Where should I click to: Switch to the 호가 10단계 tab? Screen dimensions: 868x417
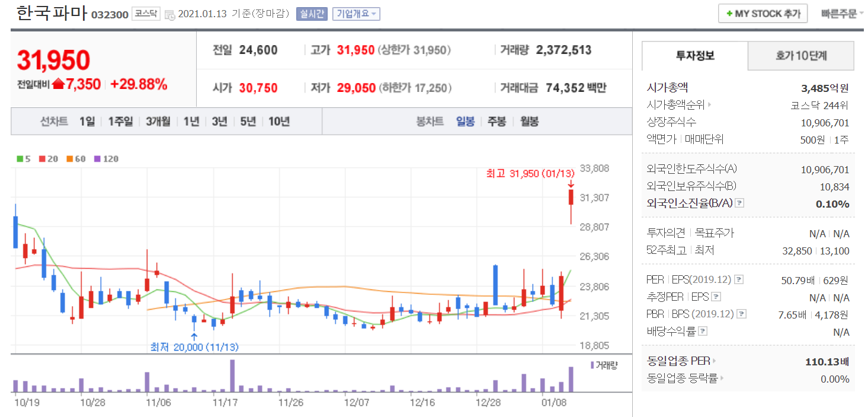coord(801,56)
